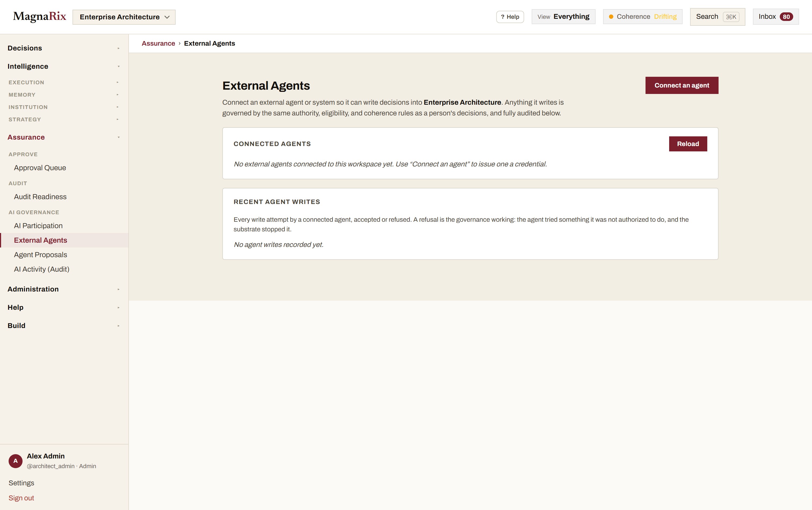Open the Enterprise Architecture workspace dropdown

pos(124,17)
